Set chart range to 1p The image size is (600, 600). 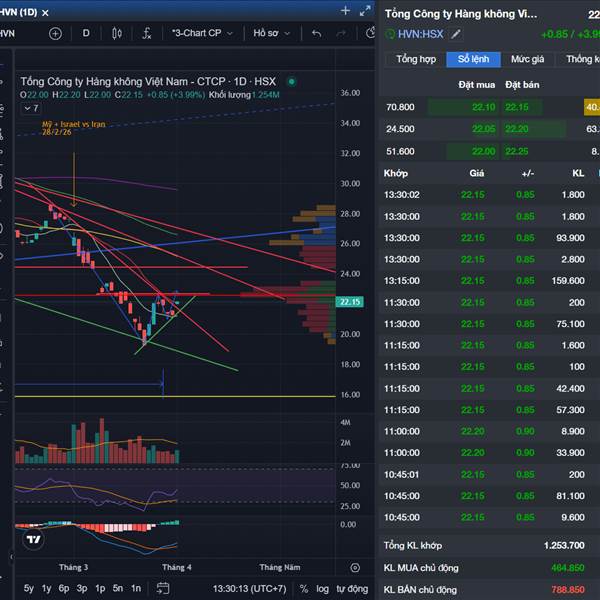click(x=100, y=588)
